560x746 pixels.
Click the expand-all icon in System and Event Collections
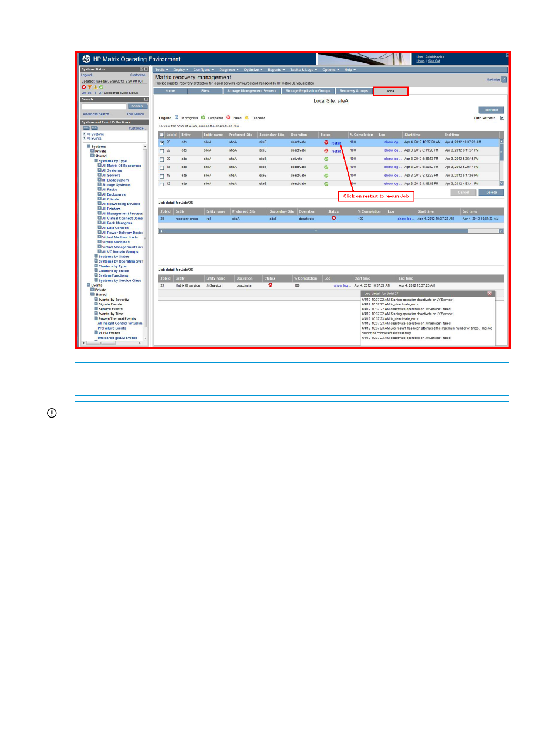click(86, 128)
